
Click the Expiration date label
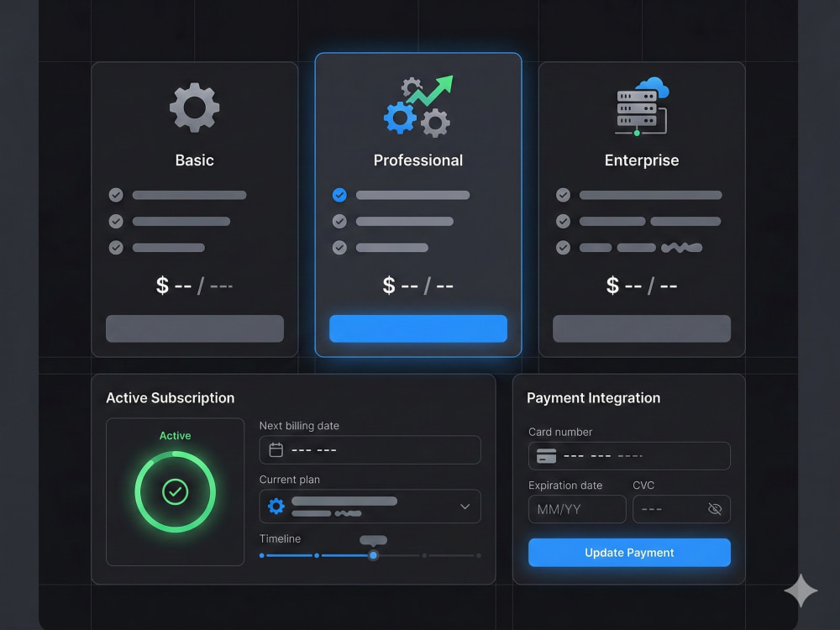click(565, 486)
